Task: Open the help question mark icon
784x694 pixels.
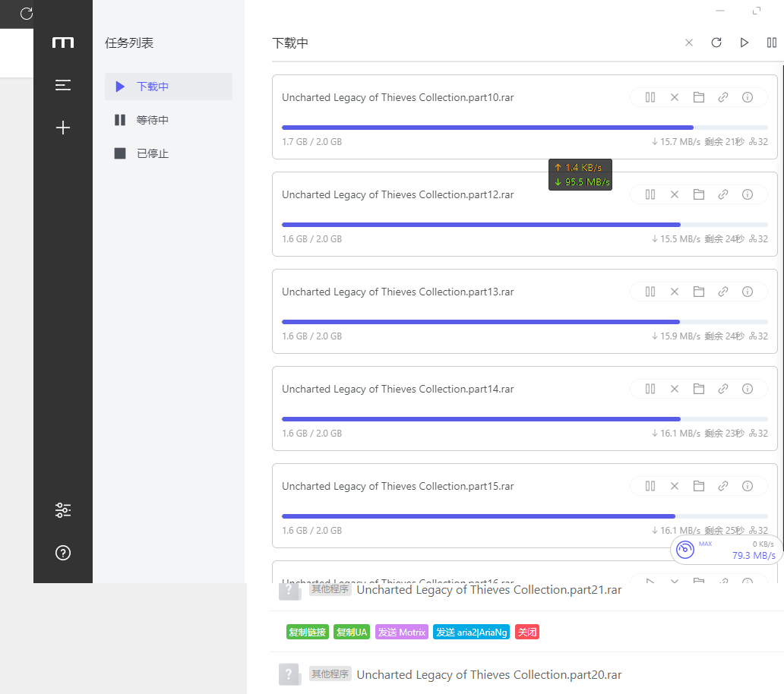Action: coord(63,553)
